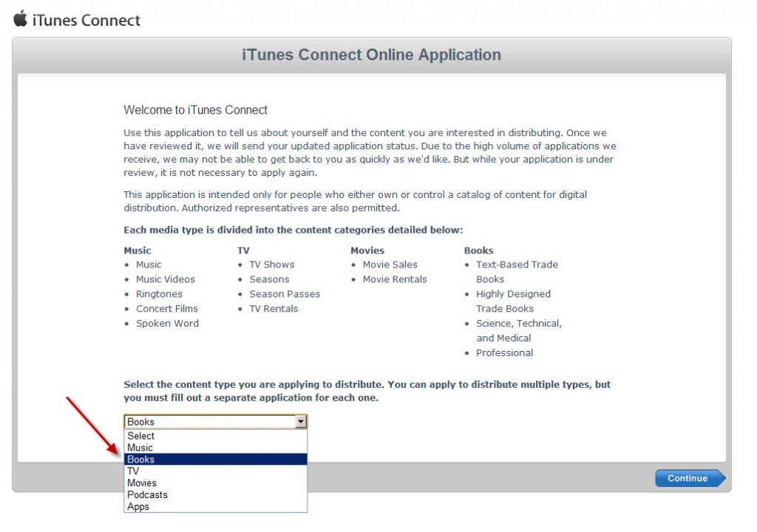This screenshot has height=532, width=757.
Task: Choose Music in the dropdown list
Action: coord(215,448)
